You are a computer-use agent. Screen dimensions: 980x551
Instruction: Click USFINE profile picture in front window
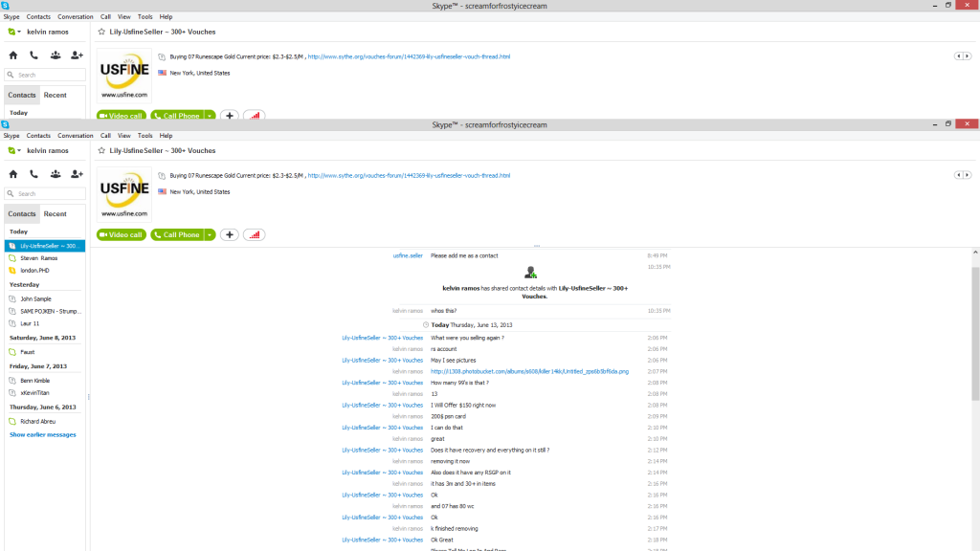[123, 194]
